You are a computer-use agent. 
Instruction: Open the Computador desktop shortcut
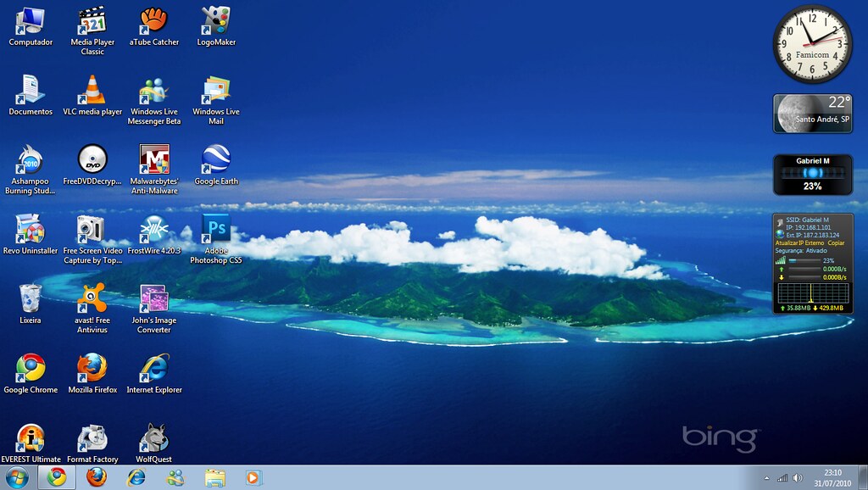(x=31, y=26)
